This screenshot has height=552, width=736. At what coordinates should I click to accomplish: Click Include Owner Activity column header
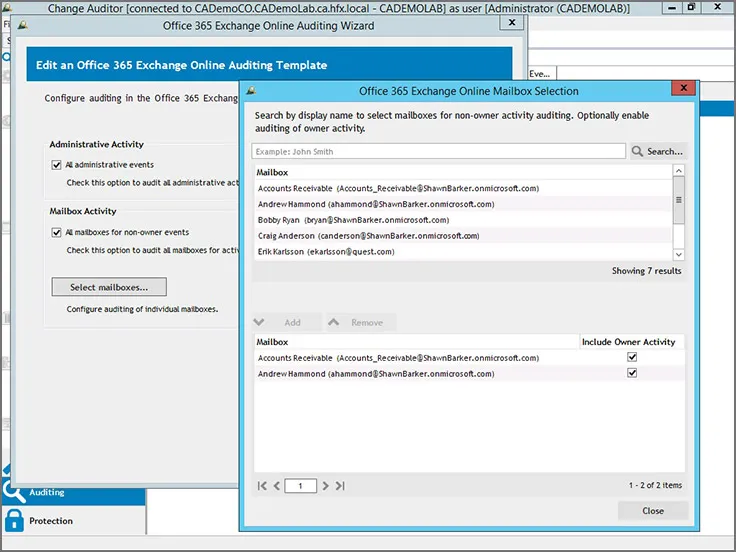click(x=631, y=342)
